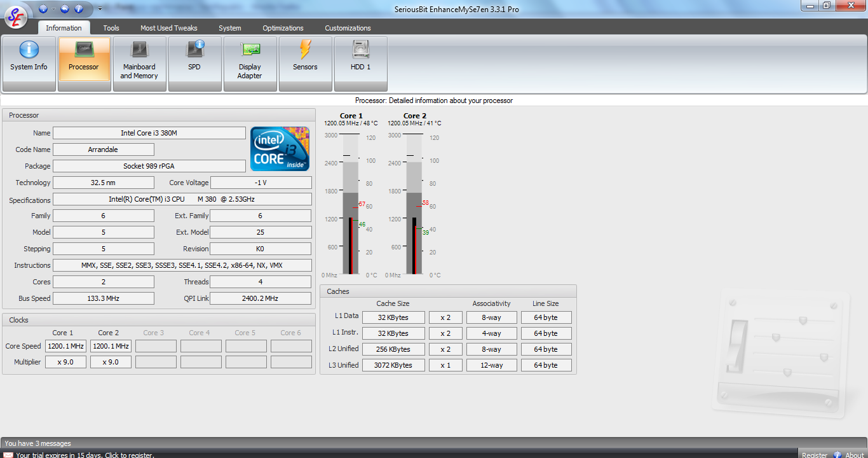View HDD 1 drive information
The height and width of the screenshot is (458, 868).
point(360,63)
